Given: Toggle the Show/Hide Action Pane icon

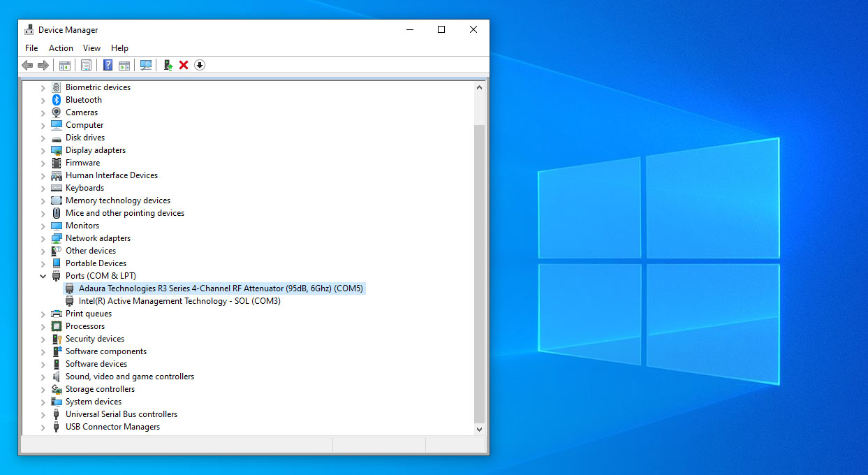Looking at the screenshot, I should point(124,65).
